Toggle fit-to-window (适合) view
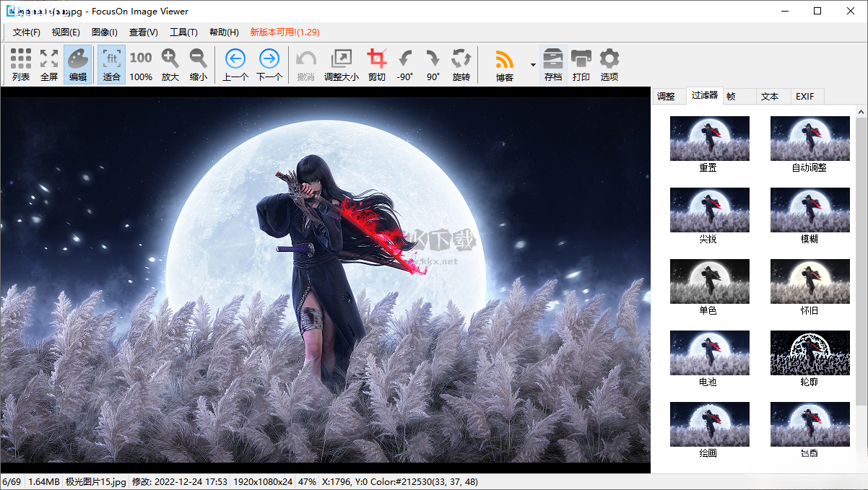 pyautogui.click(x=112, y=65)
